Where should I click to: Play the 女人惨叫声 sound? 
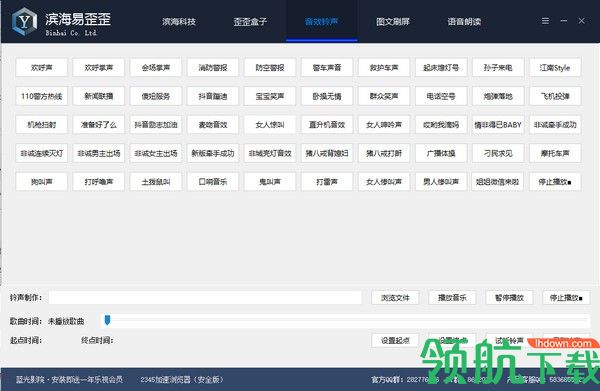click(x=384, y=182)
